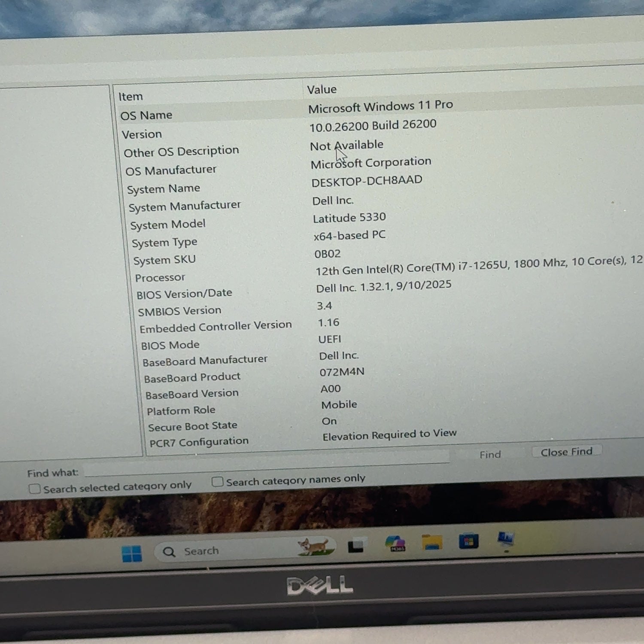Click the Item column header
Image resolution: width=644 pixels, height=644 pixels.
point(208,93)
